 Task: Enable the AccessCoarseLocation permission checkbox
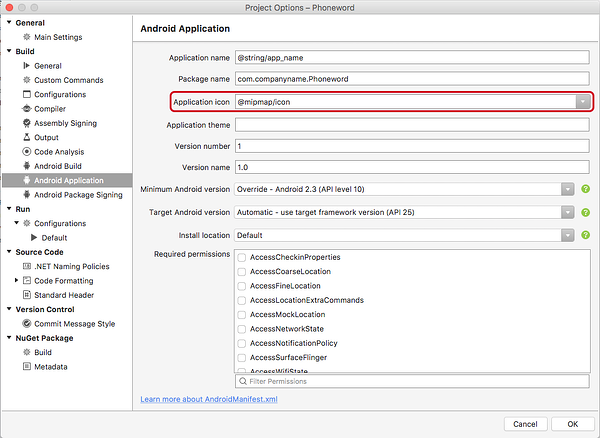(x=243, y=272)
